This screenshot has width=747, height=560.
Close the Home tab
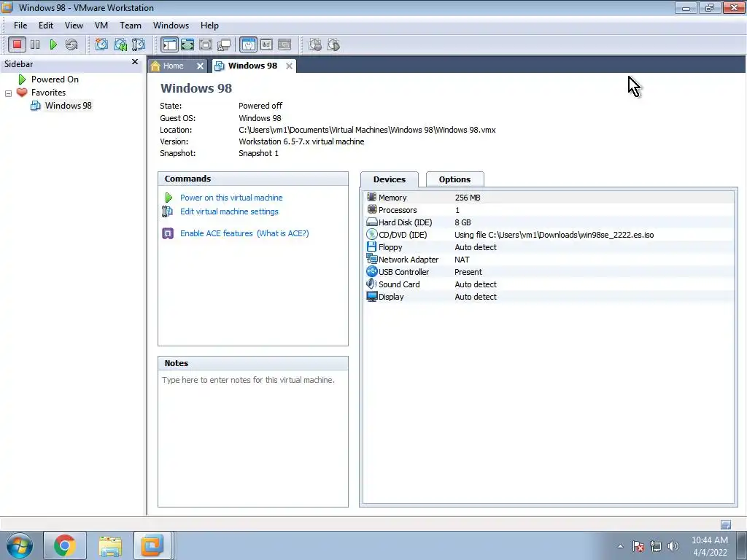click(x=200, y=66)
